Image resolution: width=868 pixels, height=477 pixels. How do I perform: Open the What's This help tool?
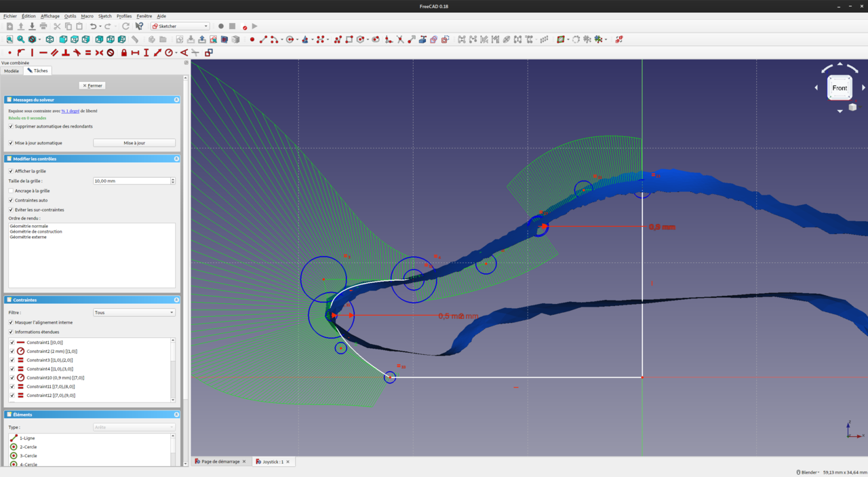(139, 26)
